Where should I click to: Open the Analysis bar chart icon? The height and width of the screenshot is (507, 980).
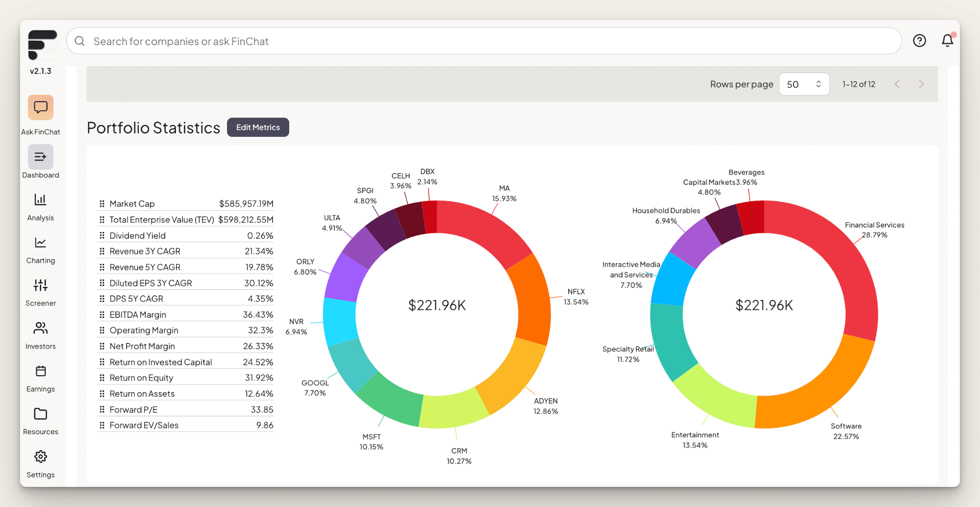tap(41, 200)
